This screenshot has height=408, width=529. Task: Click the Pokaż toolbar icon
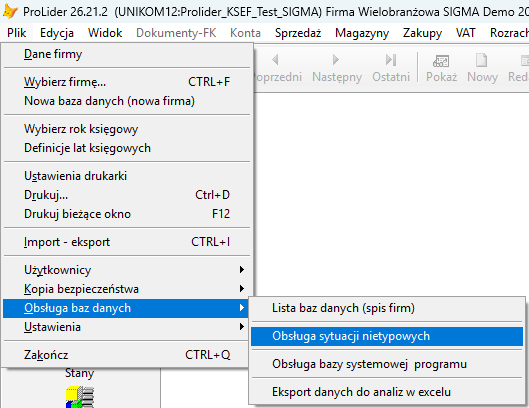coord(441,61)
